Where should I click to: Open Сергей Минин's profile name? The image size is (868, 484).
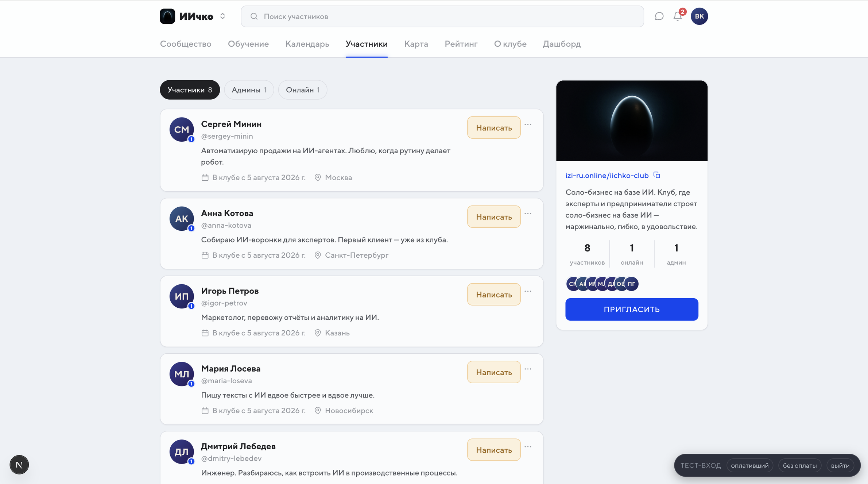tap(231, 124)
